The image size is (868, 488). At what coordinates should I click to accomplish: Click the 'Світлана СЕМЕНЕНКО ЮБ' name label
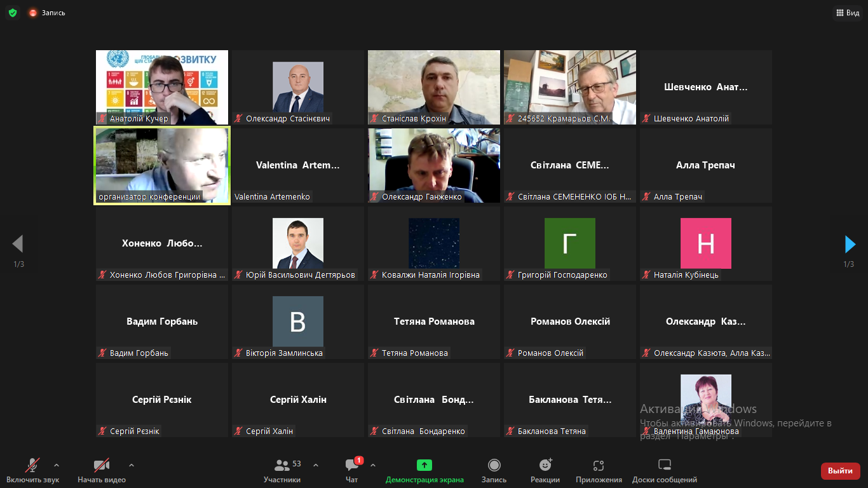(575, 197)
